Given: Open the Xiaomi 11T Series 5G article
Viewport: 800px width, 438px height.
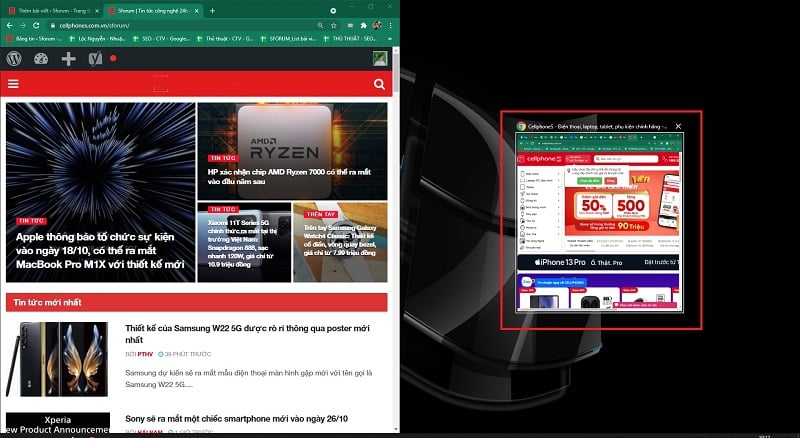Looking at the screenshot, I should pos(242,244).
